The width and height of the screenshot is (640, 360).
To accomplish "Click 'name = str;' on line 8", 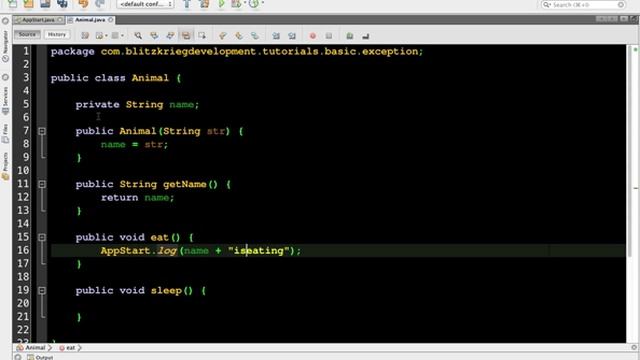I will point(134,144).
